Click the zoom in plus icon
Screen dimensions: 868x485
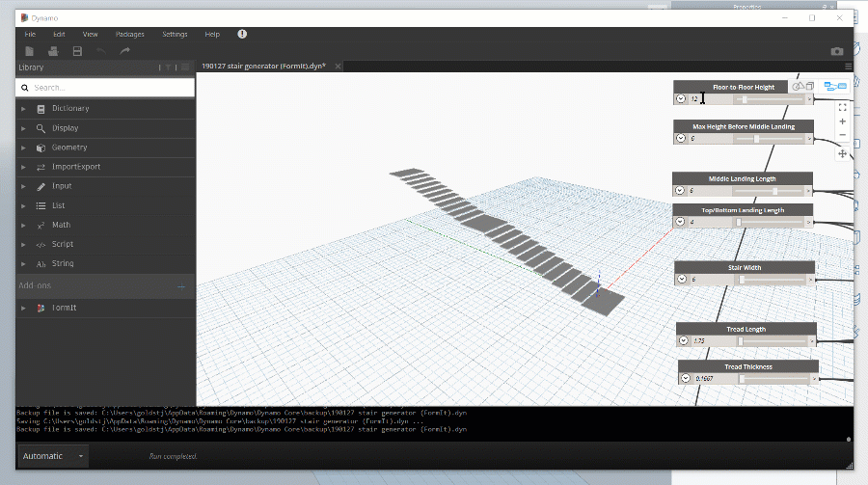click(x=843, y=121)
